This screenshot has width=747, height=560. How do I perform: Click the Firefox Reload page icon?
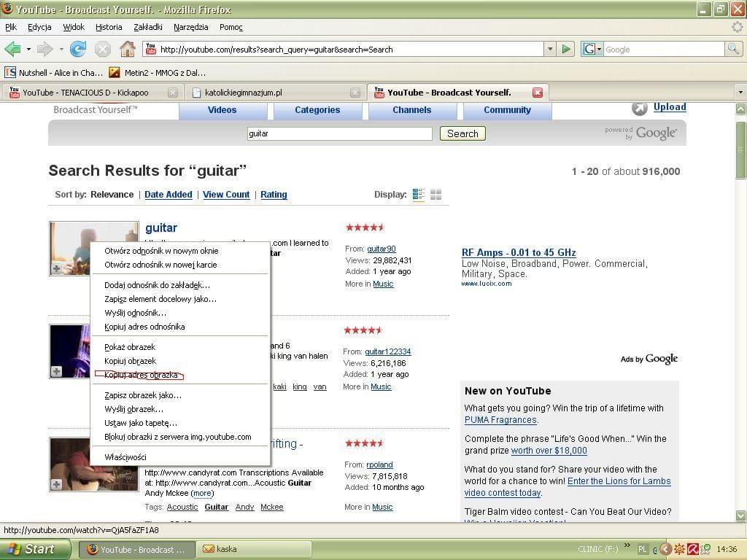click(78, 49)
